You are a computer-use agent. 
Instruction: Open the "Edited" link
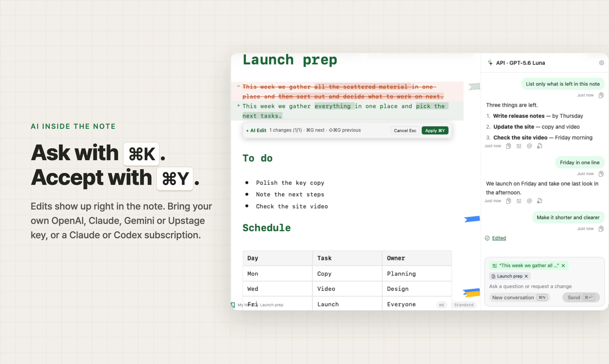(499, 238)
